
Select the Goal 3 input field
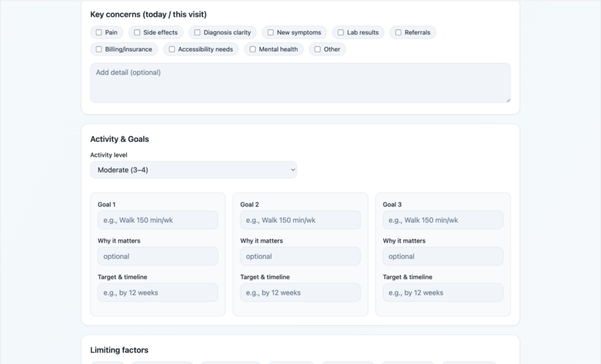[x=443, y=220]
